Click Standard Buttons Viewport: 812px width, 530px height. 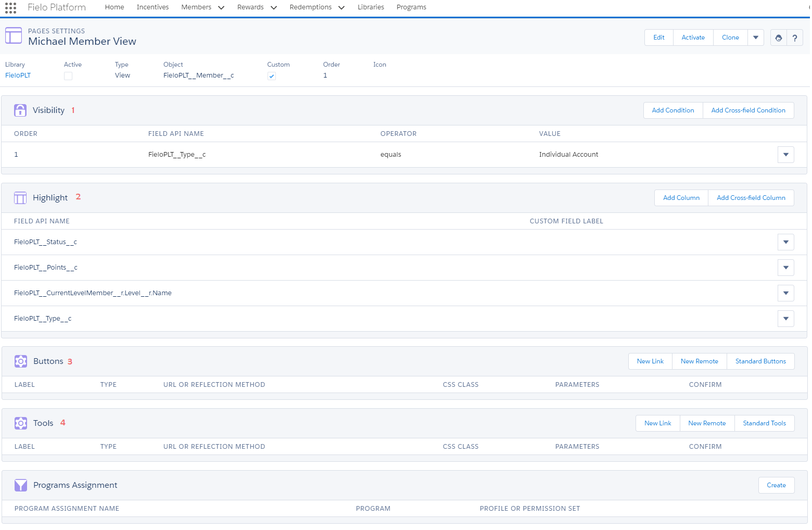coord(760,361)
